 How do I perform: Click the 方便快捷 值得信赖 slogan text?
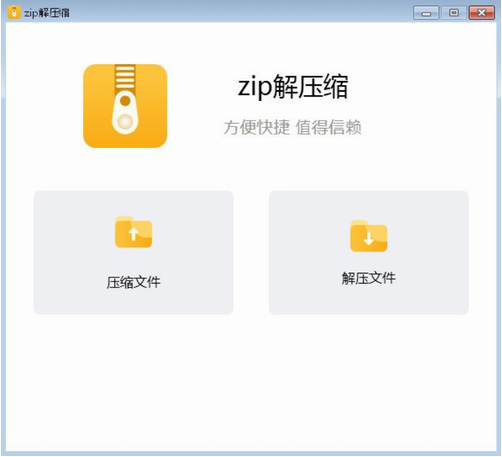pos(292,127)
